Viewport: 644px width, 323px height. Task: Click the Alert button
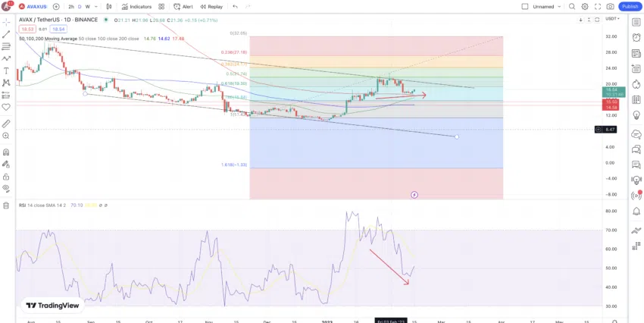pos(183,7)
